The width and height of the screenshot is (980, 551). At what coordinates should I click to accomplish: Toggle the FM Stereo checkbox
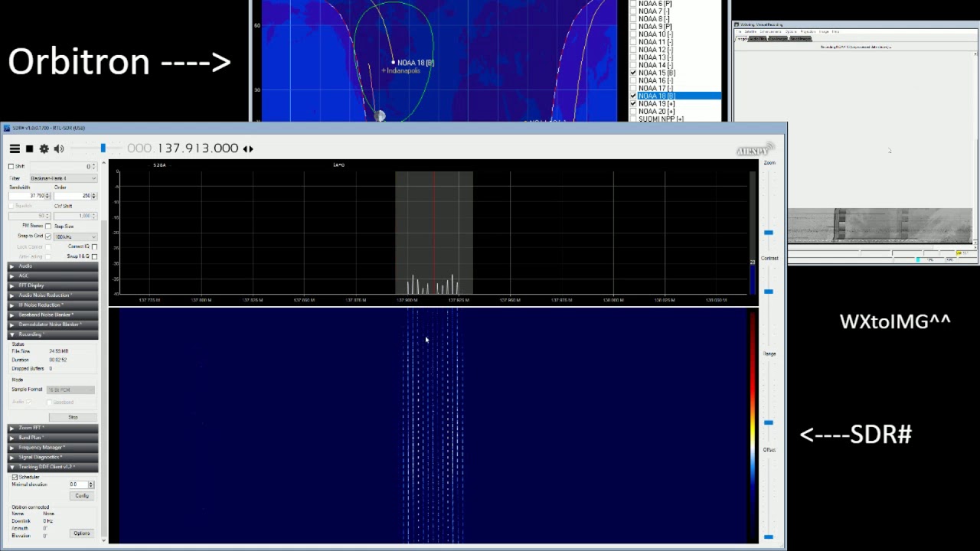pos(48,227)
